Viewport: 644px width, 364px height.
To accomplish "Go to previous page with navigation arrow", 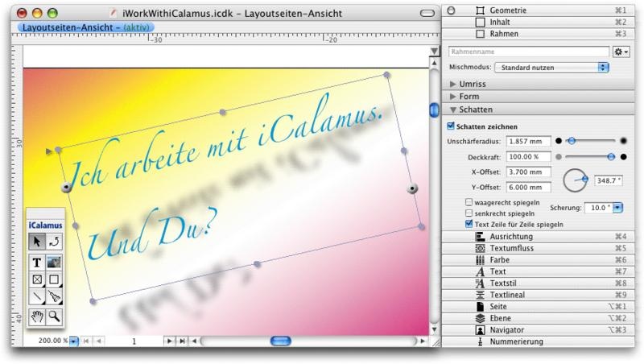I will pyautogui.click(x=98, y=341).
